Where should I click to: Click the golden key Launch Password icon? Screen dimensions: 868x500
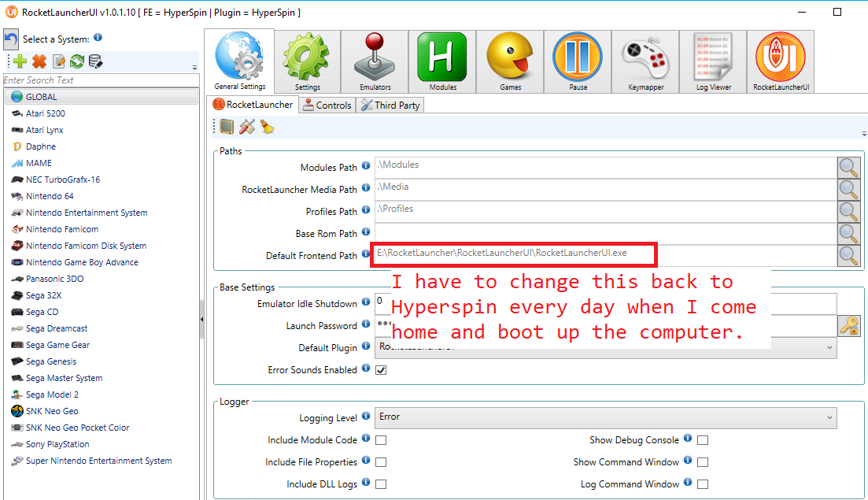click(x=848, y=326)
